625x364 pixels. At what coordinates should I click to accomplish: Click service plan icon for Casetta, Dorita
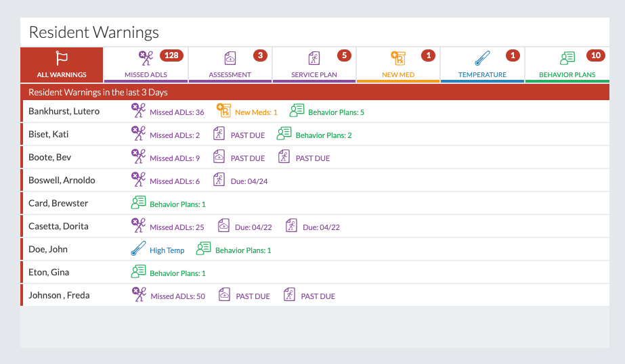pos(291,226)
